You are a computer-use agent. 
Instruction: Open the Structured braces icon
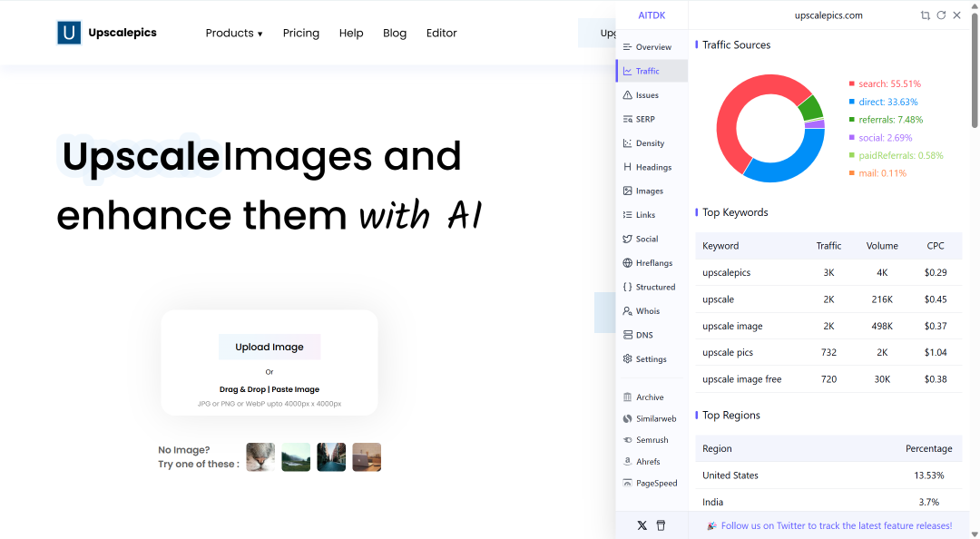click(x=628, y=287)
